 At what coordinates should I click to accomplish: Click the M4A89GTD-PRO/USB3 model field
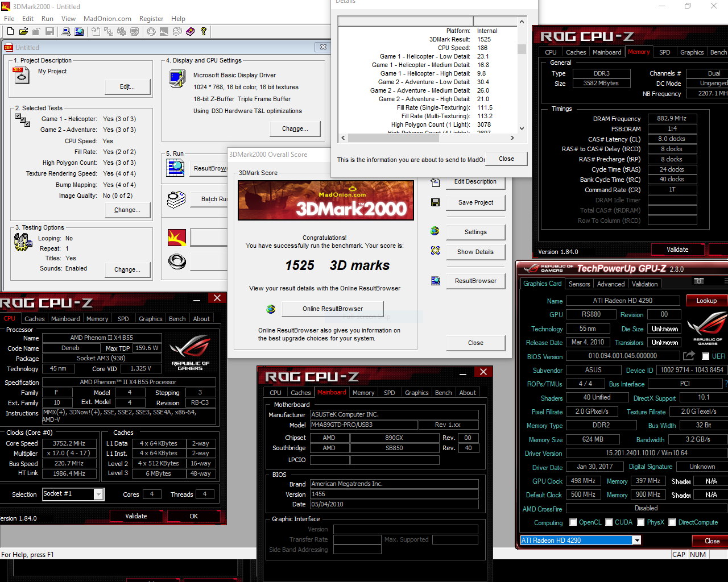pyautogui.click(x=363, y=425)
